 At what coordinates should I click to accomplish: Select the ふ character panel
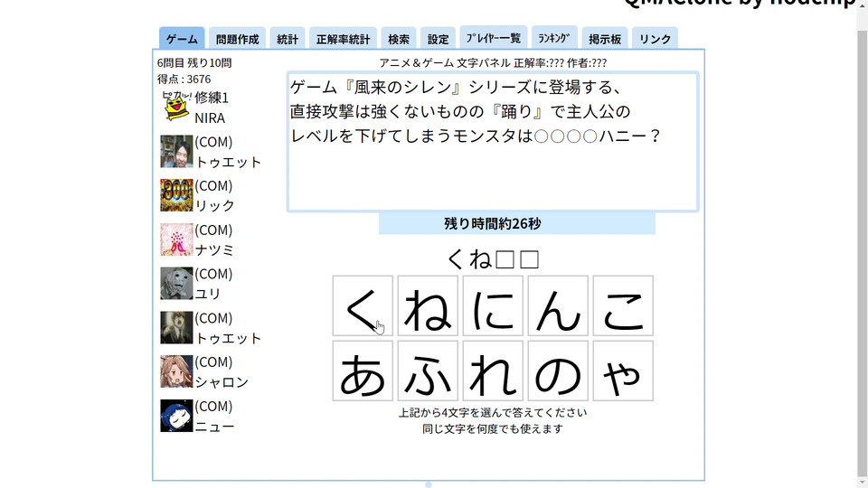428,371
